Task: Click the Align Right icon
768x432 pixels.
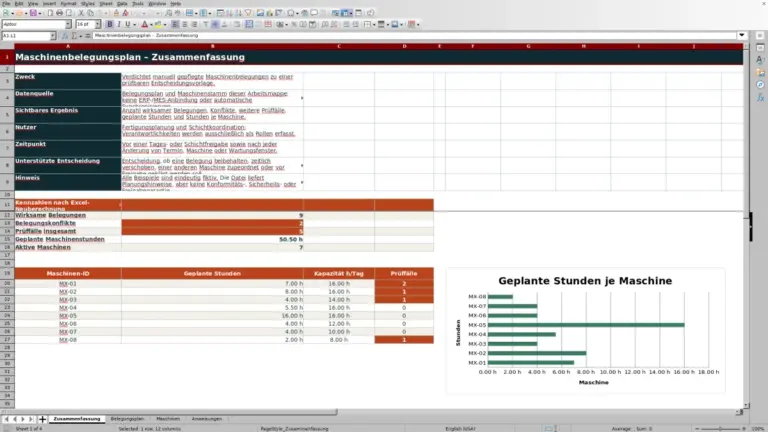Action: pos(194,24)
